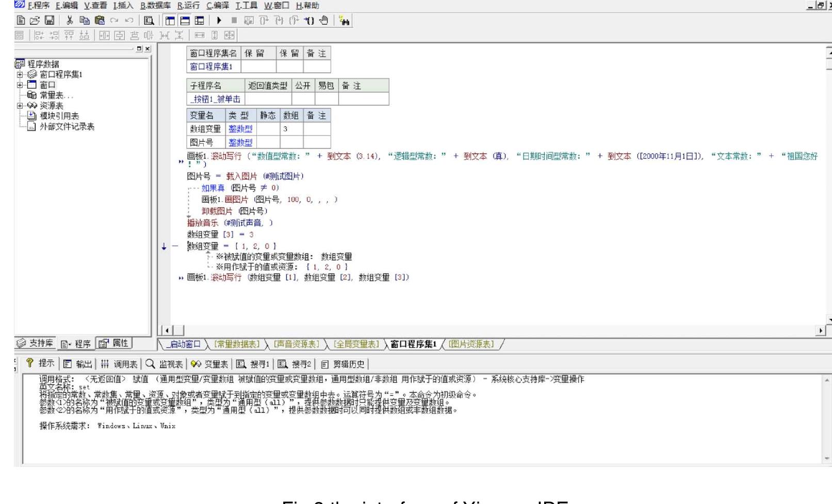832x504 pixels.
Task: Open the 监视表 bottom panel tab
Action: (x=165, y=364)
